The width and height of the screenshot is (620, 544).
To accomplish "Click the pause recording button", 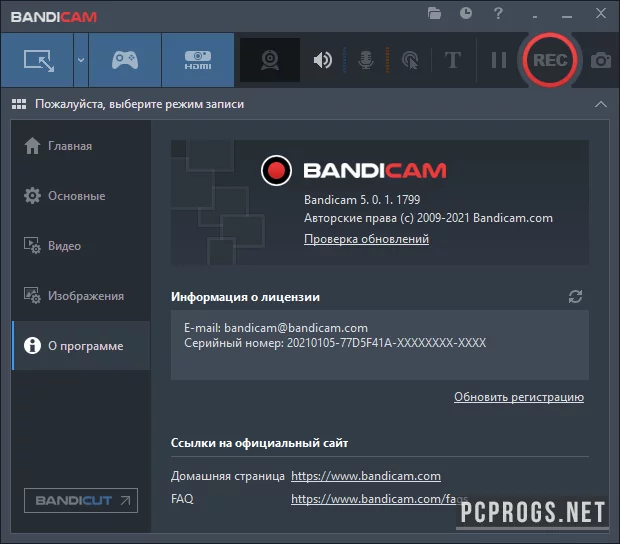I will [x=499, y=60].
